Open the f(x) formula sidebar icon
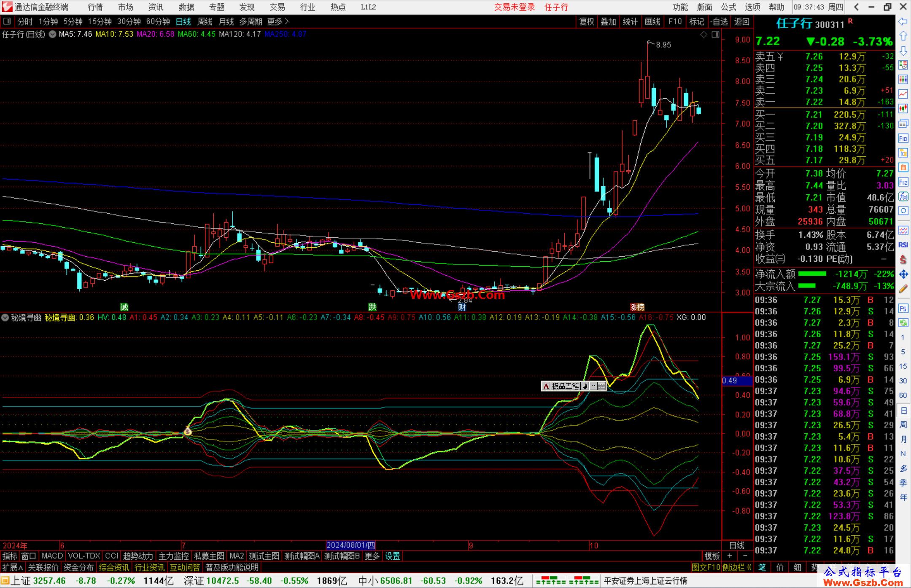This screenshot has height=588, width=911. (903, 196)
